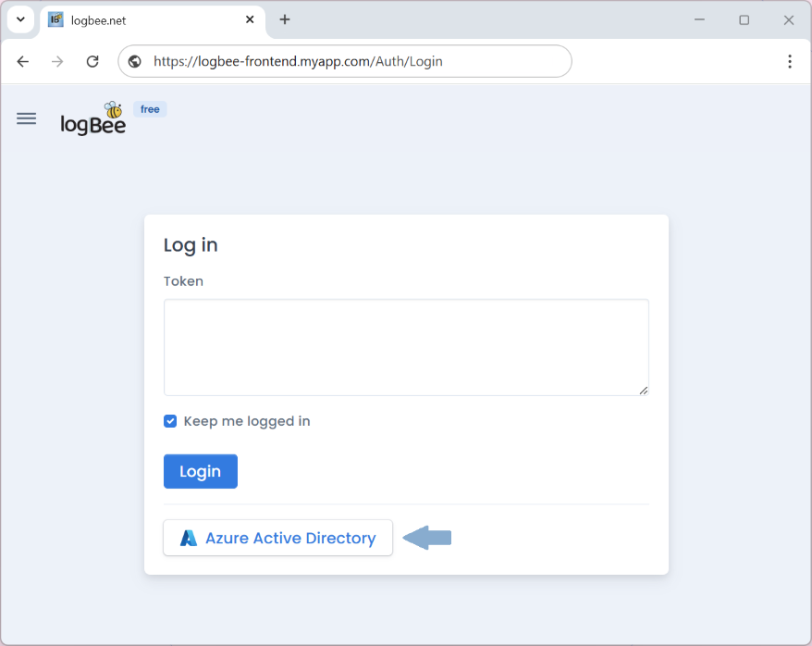Click the free badge next to the logo
Viewport: 812px width, 646px height.
point(149,108)
